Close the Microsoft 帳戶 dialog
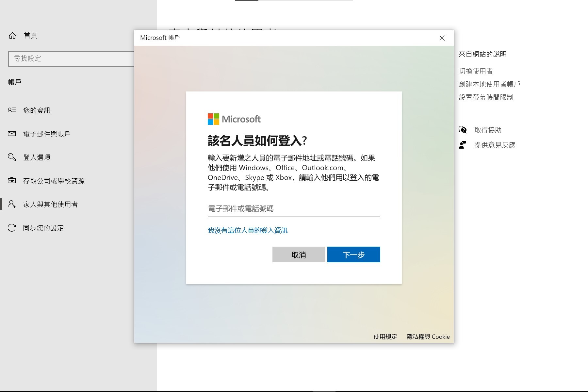This screenshot has width=588, height=392. (442, 38)
